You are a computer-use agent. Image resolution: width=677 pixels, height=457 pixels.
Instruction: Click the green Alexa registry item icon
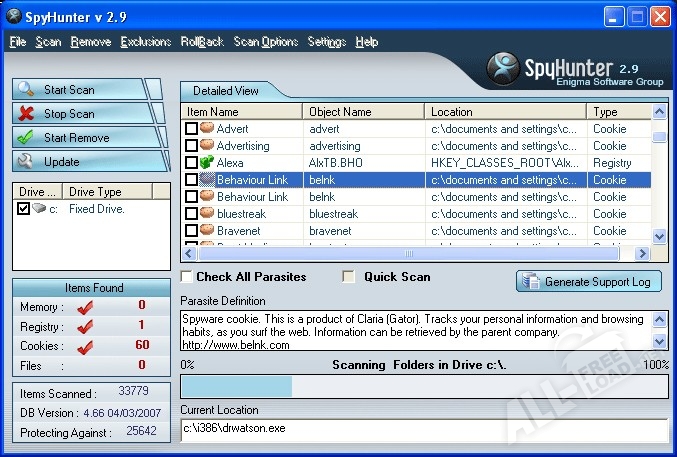207,163
